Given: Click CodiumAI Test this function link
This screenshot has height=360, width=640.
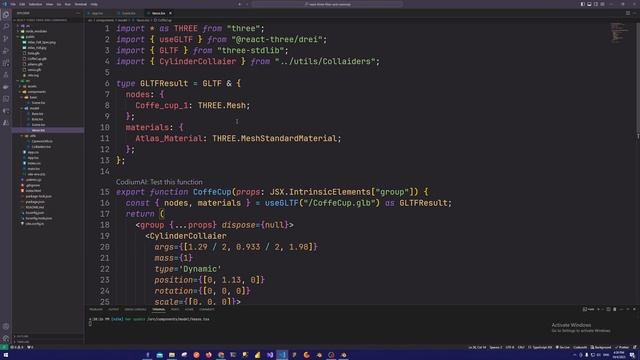Looking at the screenshot, I should 159,182.
